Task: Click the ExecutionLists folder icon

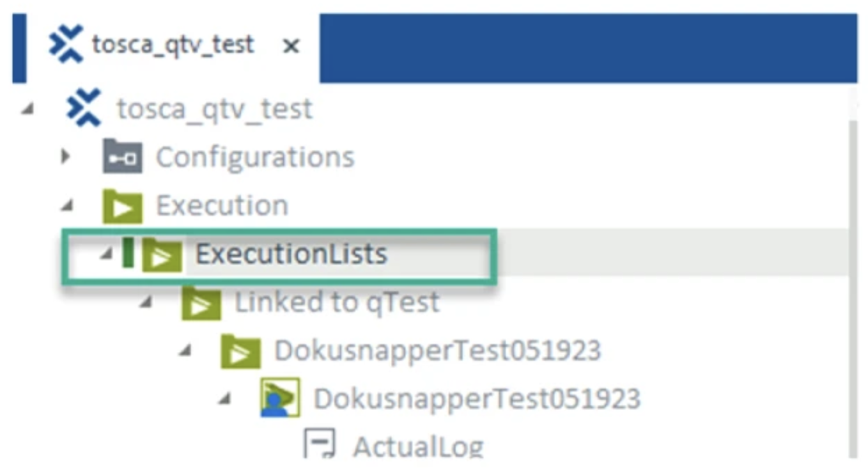Action: (x=162, y=255)
